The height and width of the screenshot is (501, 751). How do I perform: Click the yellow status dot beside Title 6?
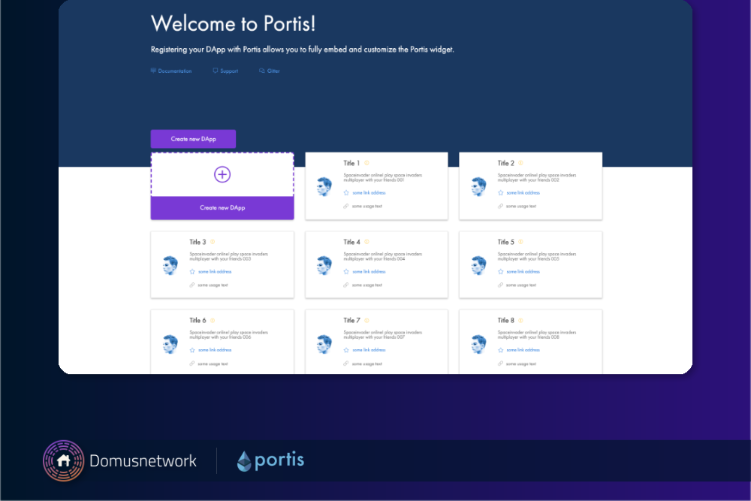point(213,320)
